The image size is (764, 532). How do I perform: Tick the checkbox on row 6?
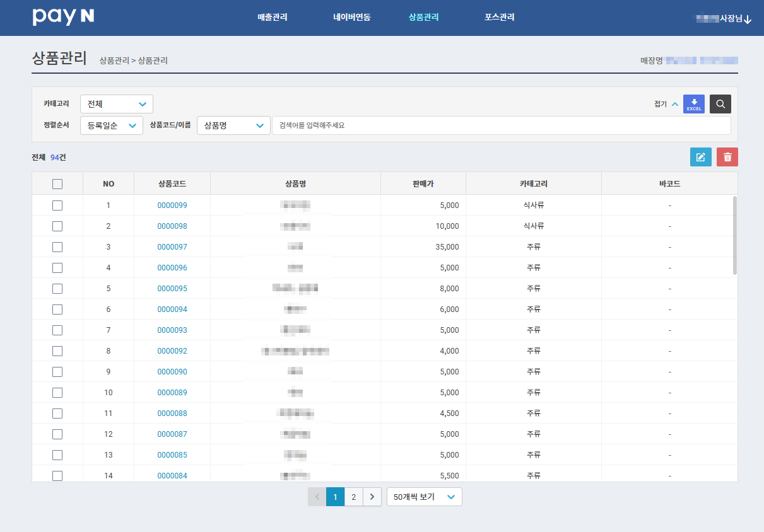pos(57,309)
